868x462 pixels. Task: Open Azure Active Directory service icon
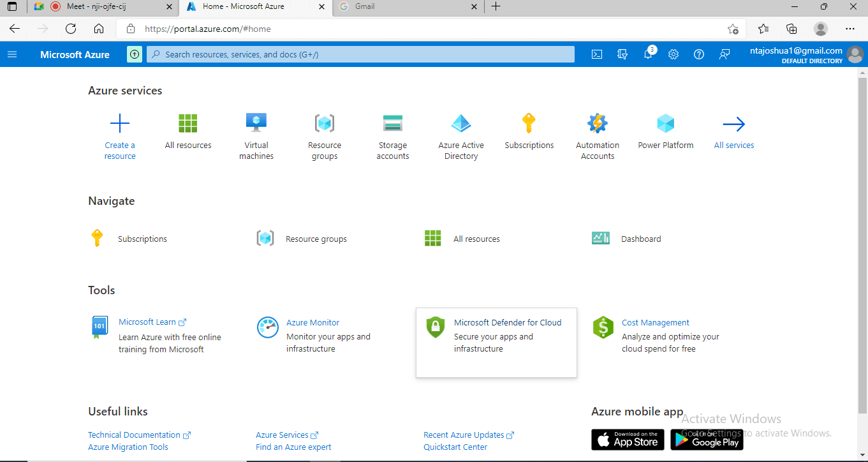[461, 123]
